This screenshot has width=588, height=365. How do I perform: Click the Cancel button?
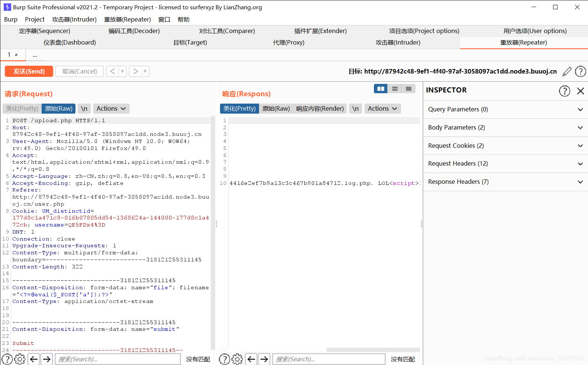80,71
